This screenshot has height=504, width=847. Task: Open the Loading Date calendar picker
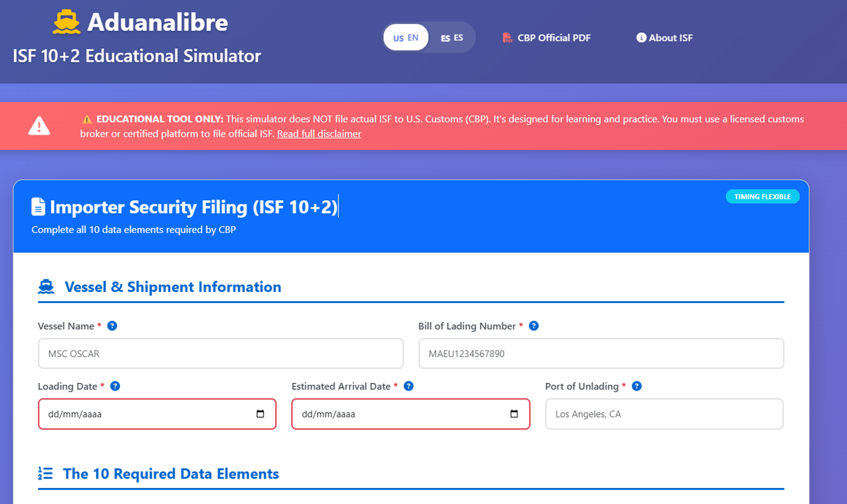point(260,414)
